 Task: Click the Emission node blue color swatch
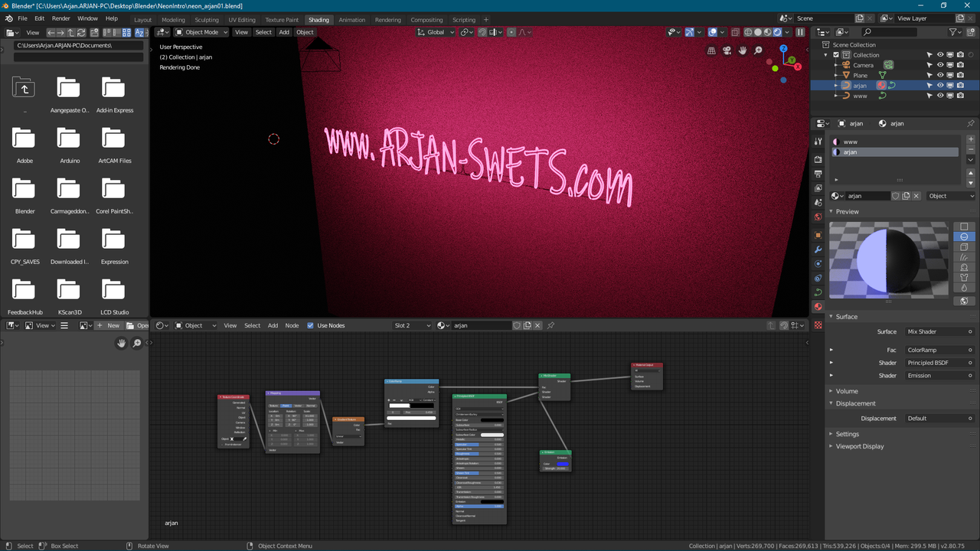(x=562, y=464)
